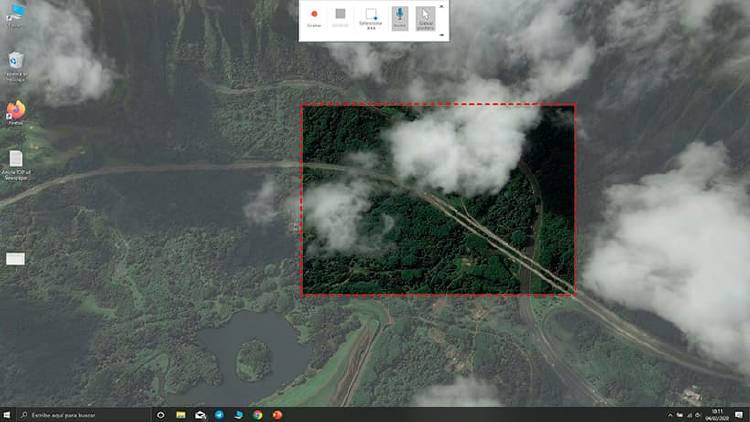The width and height of the screenshot is (750, 422).
Task: Open File Explorer from the taskbar
Action: (x=181, y=414)
